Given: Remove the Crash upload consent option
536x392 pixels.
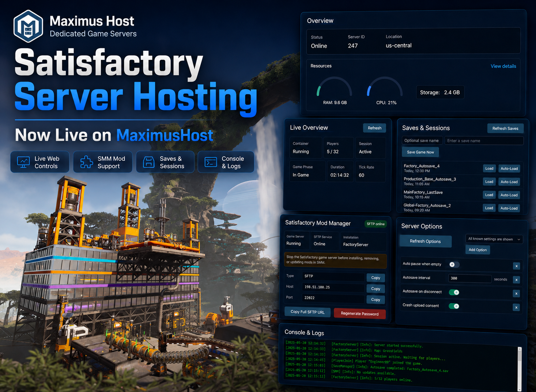Looking at the screenshot, I should [516, 307].
